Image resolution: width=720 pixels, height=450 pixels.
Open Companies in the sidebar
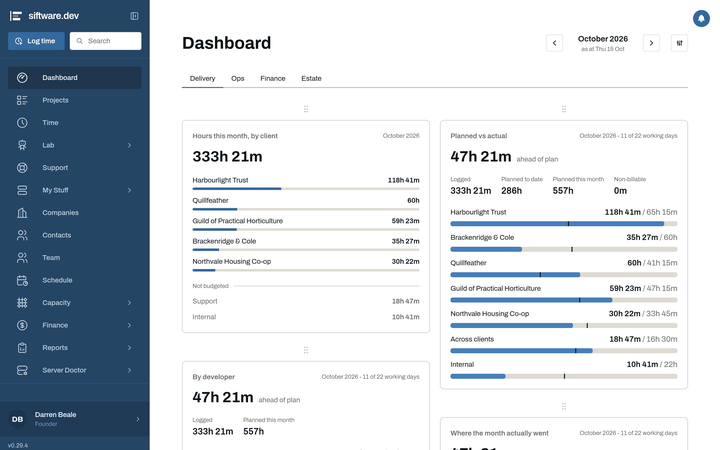[x=75, y=213]
